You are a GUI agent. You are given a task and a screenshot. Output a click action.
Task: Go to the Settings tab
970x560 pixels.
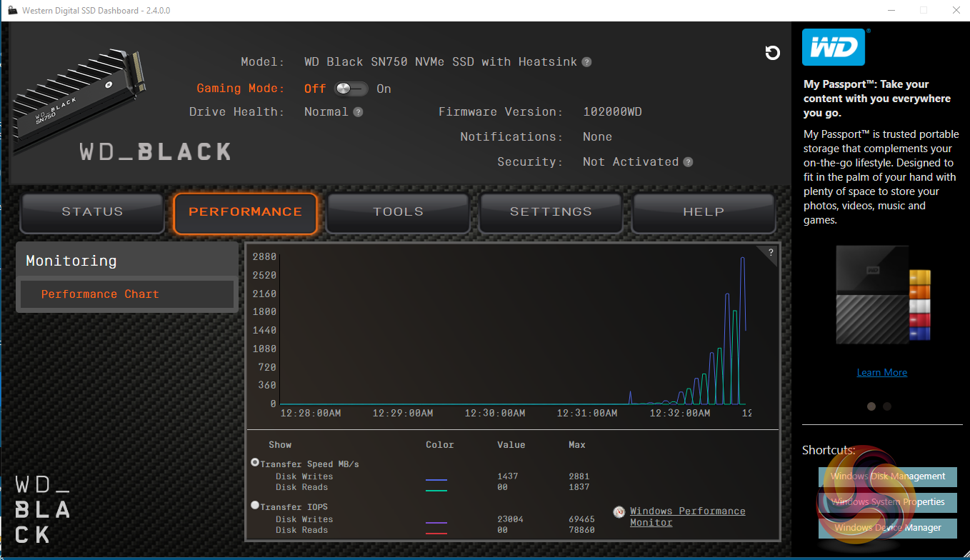click(551, 212)
